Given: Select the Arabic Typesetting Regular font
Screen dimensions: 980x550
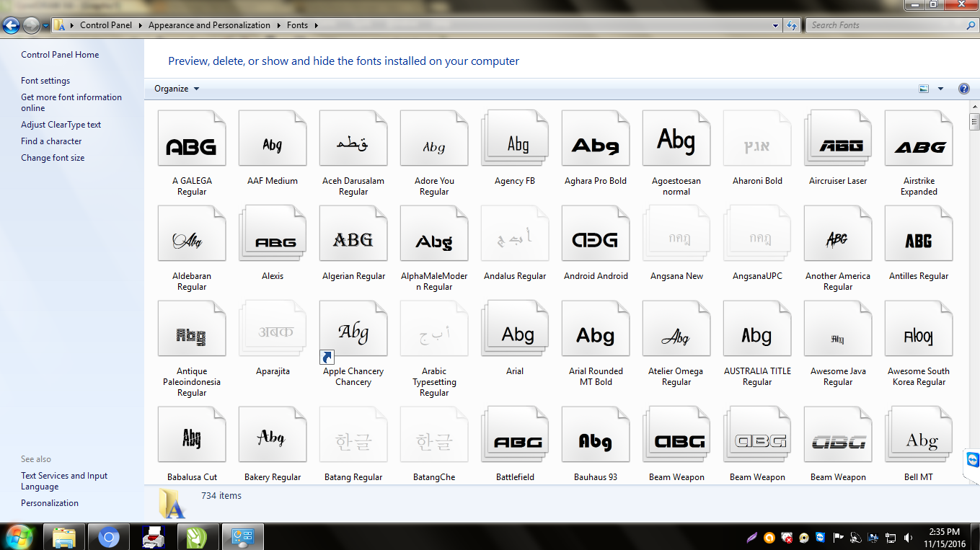Looking at the screenshot, I should coord(434,329).
